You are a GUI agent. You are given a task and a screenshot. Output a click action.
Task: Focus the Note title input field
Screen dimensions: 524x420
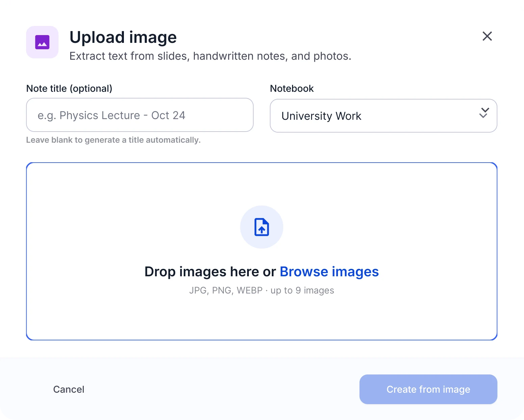[140, 115]
